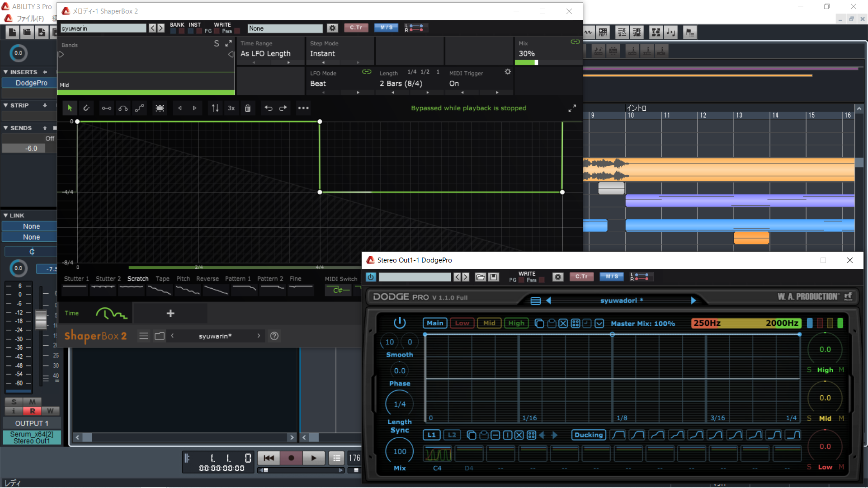868x488 pixels.
Task: Open the DodgePro load preset folder icon
Action: [x=481, y=277]
